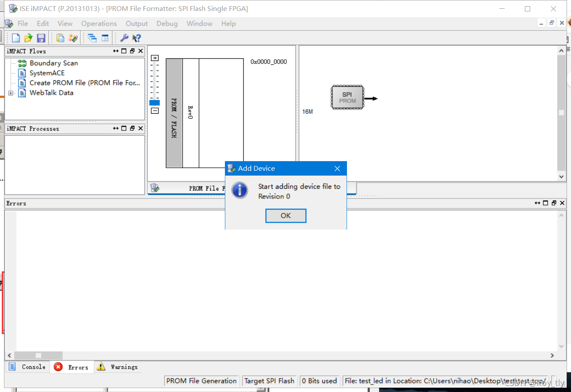Open the Output menu

(x=137, y=24)
